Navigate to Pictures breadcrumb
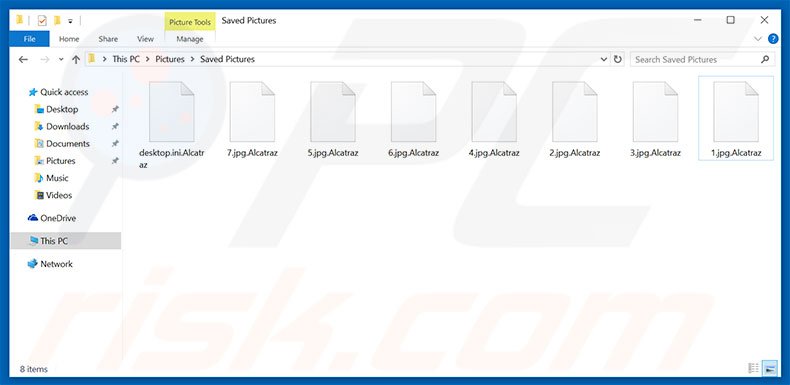The image size is (790, 385). pos(170,59)
